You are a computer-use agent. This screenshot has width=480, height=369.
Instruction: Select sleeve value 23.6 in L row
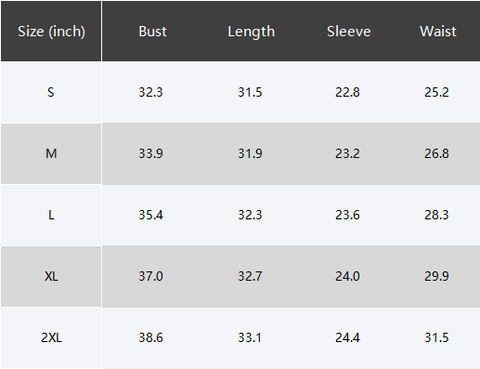[347, 215]
